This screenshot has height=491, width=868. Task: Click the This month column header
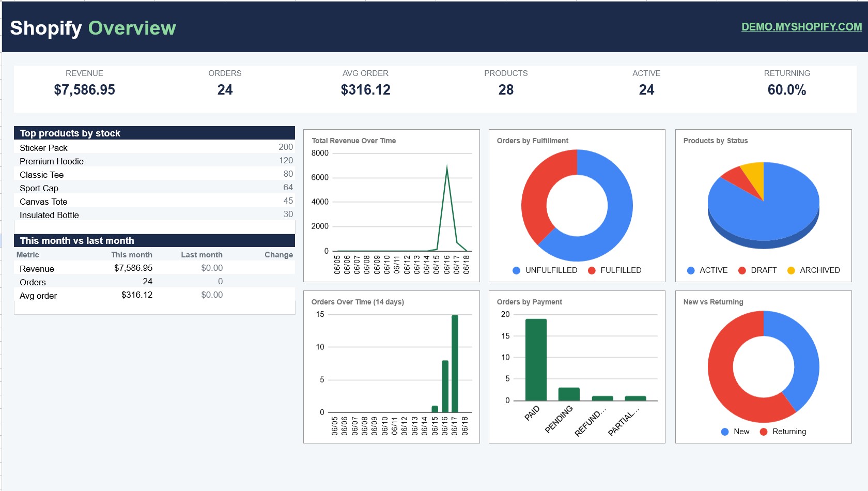(132, 255)
